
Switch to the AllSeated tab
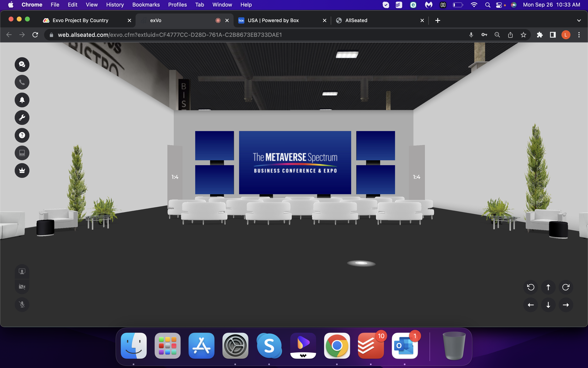click(380, 20)
